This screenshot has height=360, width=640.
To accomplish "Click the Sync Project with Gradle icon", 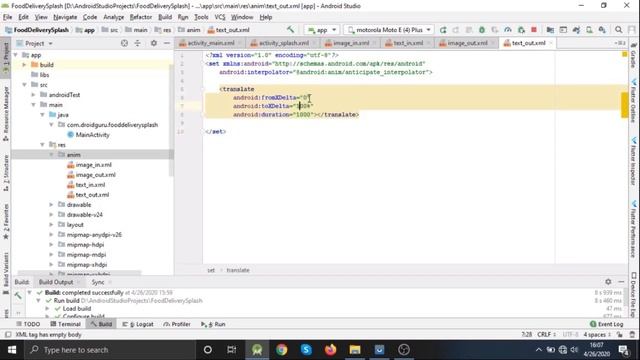I will (x=576, y=30).
